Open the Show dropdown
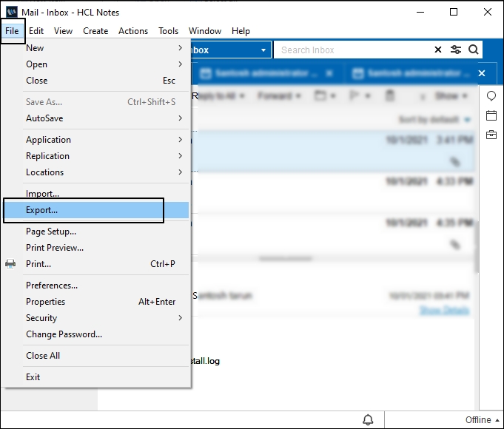 (x=451, y=95)
